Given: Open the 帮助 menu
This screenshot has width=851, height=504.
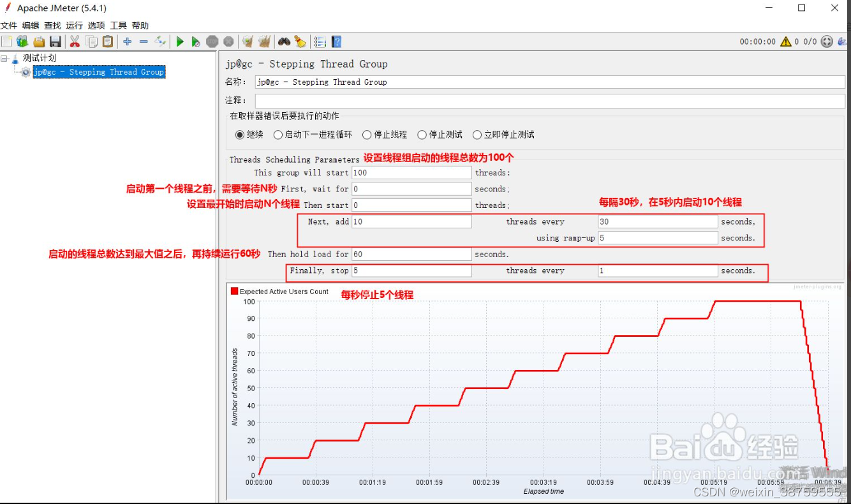Looking at the screenshot, I should click(x=140, y=26).
